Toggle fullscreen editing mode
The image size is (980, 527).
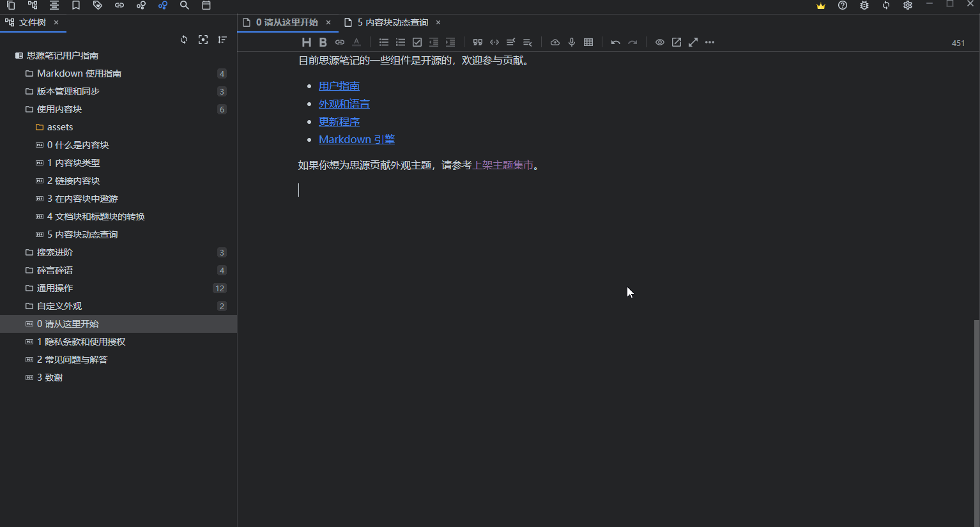(693, 42)
